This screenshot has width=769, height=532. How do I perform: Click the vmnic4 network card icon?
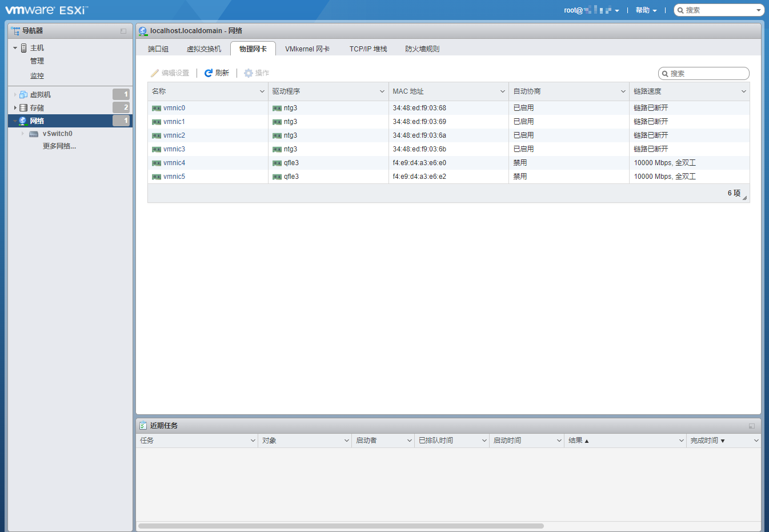157,163
